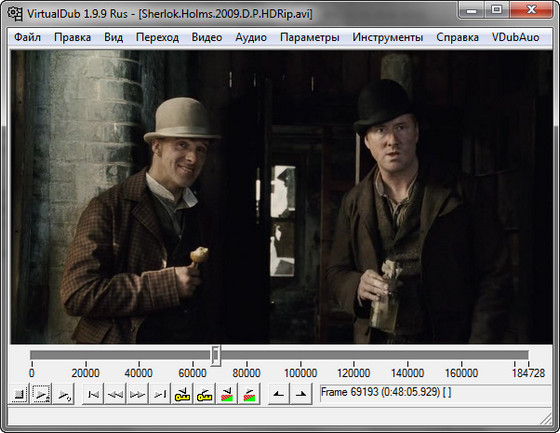Open the Файл menu
Viewport: 560px width, 433px height.
tap(28, 37)
